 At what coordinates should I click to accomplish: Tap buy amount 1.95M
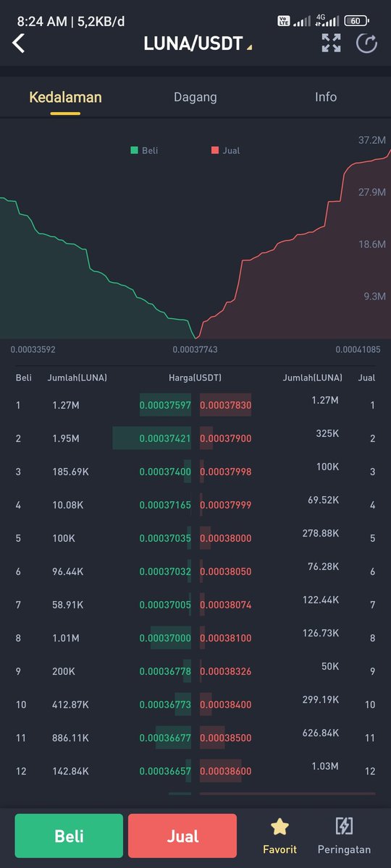[x=66, y=439]
